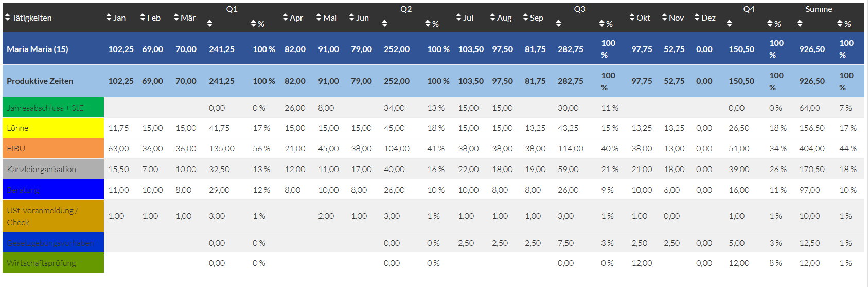The width and height of the screenshot is (868, 287).
Task: Click FIBU Q2 value 104,00
Action: click(397, 148)
